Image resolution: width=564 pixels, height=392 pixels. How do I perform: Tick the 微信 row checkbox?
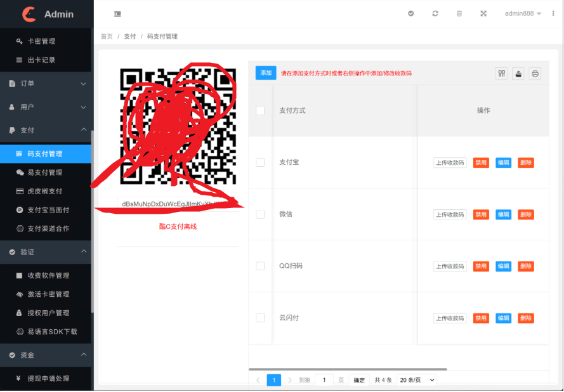pyautogui.click(x=260, y=214)
